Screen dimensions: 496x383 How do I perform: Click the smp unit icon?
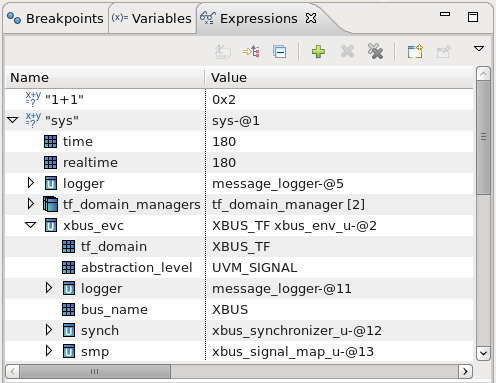click(69, 351)
